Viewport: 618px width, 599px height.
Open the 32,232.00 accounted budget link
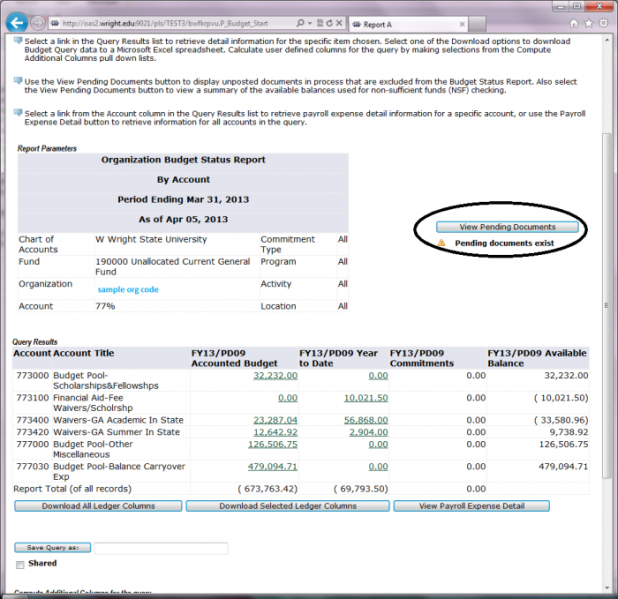(275, 375)
